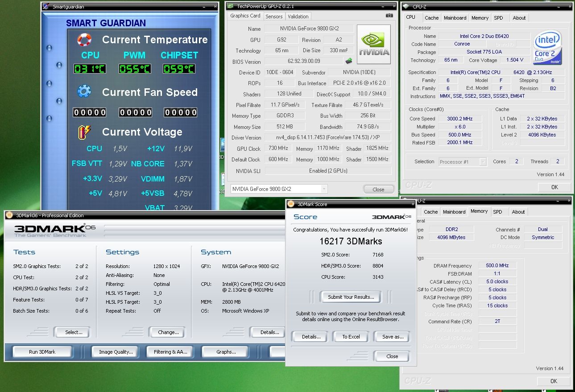Click the GPU-Z camera screenshot icon
Viewport: 575px width, 392px height.
[389, 16]
